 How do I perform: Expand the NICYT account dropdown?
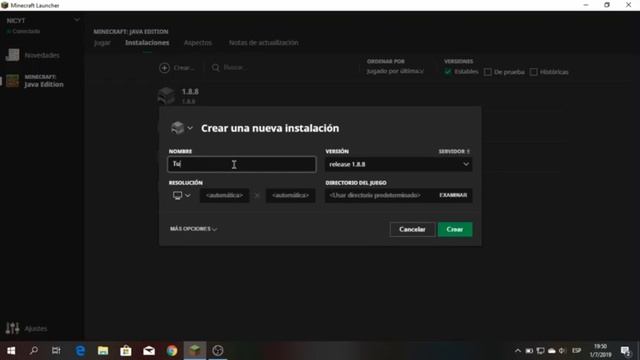[x=76, y=20]
